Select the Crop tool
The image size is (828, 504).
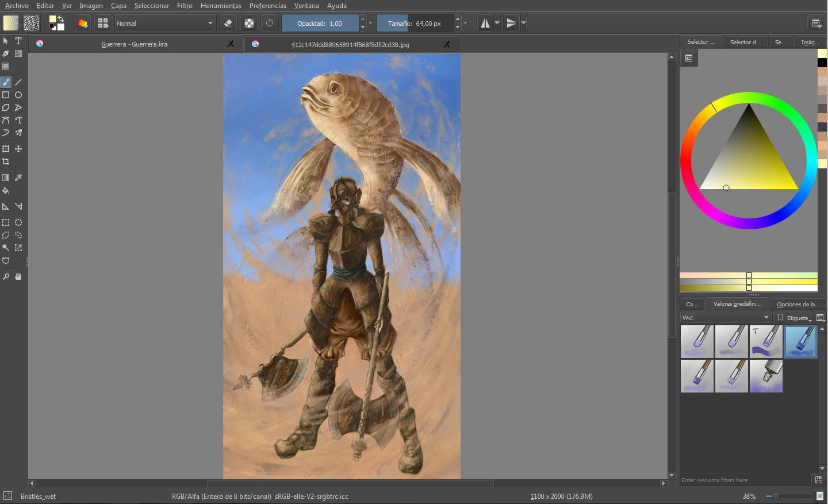[6, 161]
